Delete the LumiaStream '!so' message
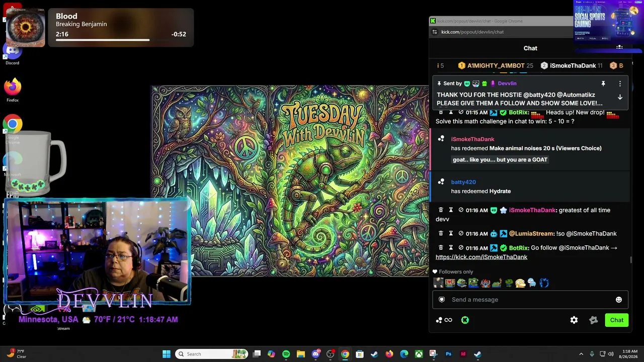 pos(441,233)
